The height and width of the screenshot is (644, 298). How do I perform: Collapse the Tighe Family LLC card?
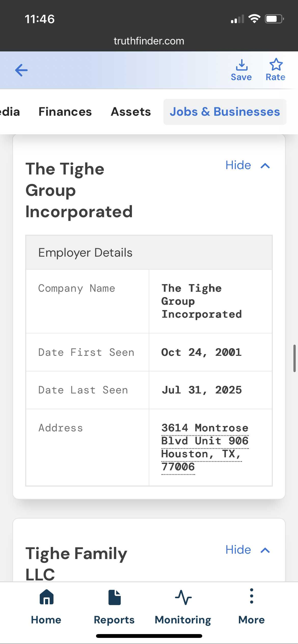point(238,550)
